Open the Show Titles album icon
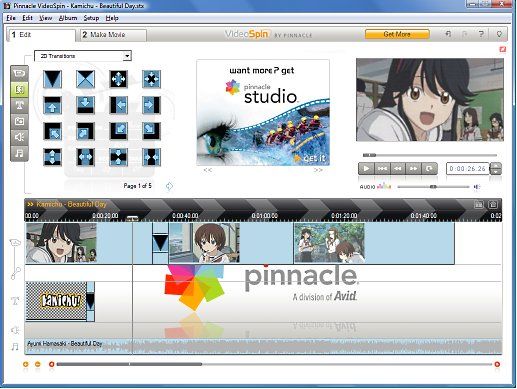Viewport: 517px width, 389px height. point(19,105)
